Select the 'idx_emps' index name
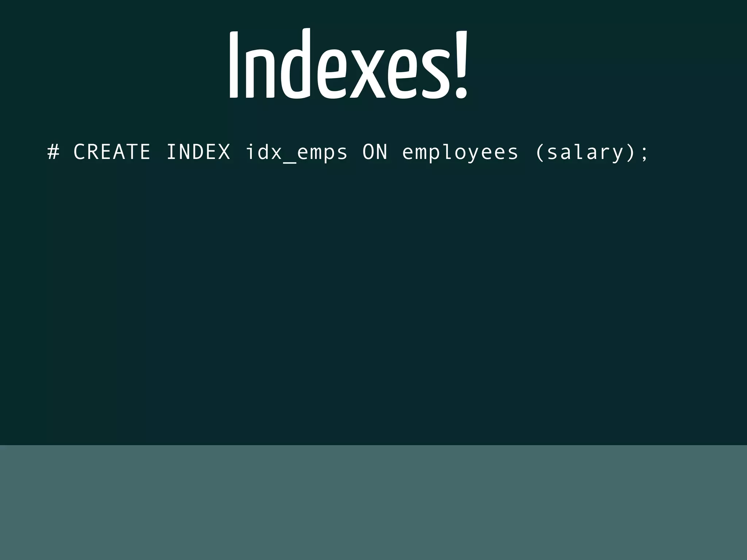Image resolution: width=747 pixels, height=560 pixels. coord(297,152)
